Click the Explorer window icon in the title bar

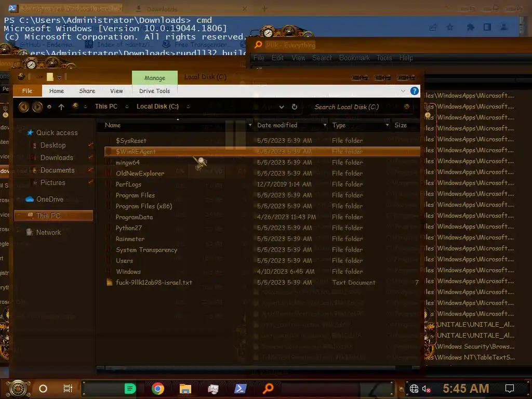tap(21, 77)
